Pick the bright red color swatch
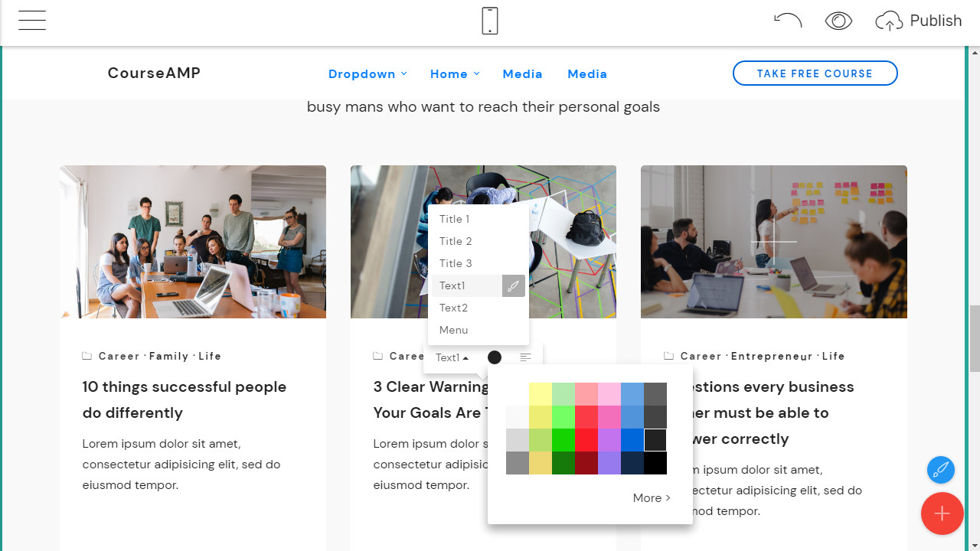Viewport: 980px width, 551px height. click(586, 440)
